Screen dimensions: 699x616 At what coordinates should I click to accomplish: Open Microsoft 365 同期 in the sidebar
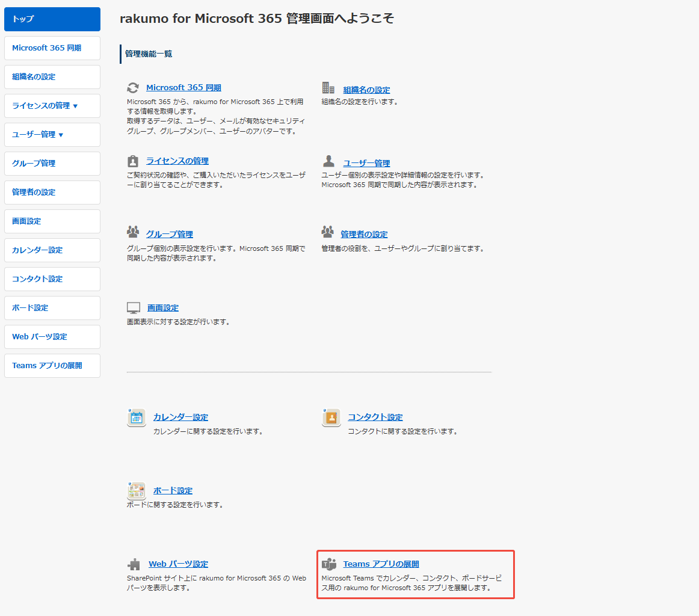52,48
